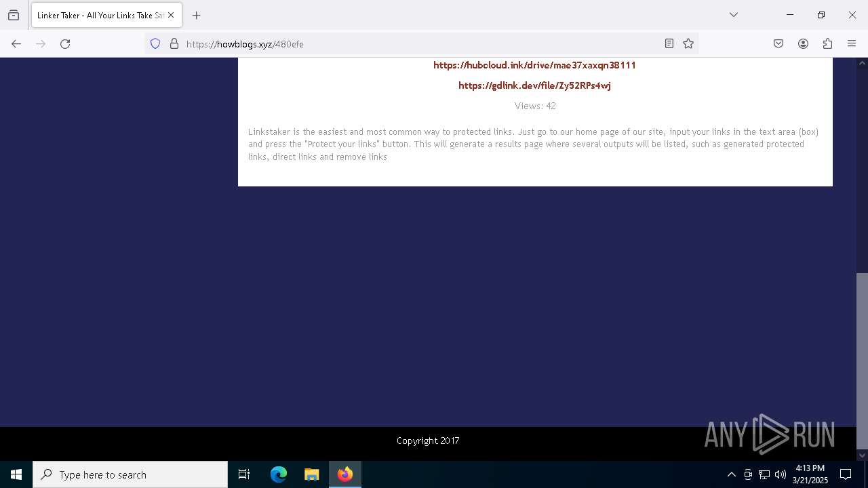
Task: Focus the URL address bar
Action: [420, 44]
